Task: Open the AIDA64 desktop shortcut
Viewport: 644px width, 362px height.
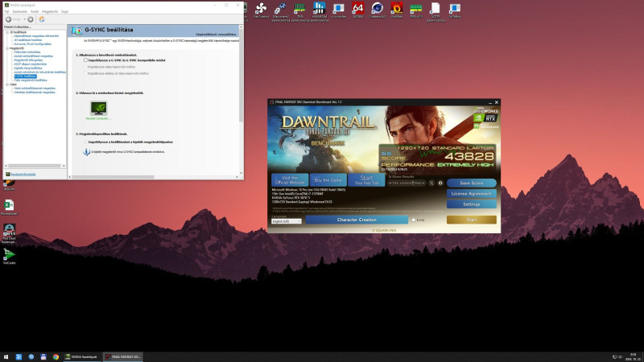Action: (357, 10)
